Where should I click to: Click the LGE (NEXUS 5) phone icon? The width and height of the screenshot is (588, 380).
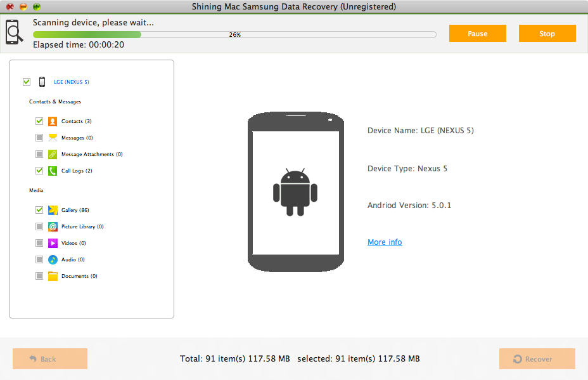tap(42, 81)
